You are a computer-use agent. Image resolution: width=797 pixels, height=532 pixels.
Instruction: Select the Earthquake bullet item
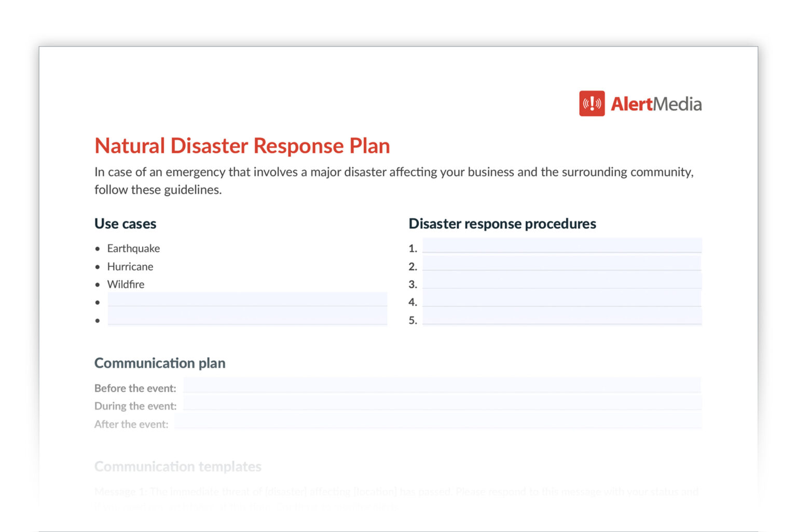pos(133,249)
